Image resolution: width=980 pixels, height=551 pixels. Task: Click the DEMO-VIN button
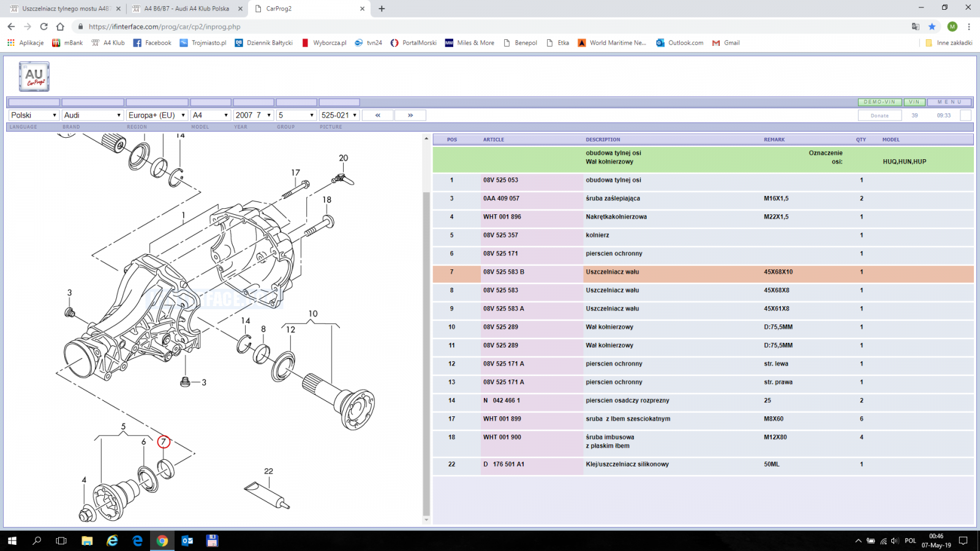pos(880,102)
